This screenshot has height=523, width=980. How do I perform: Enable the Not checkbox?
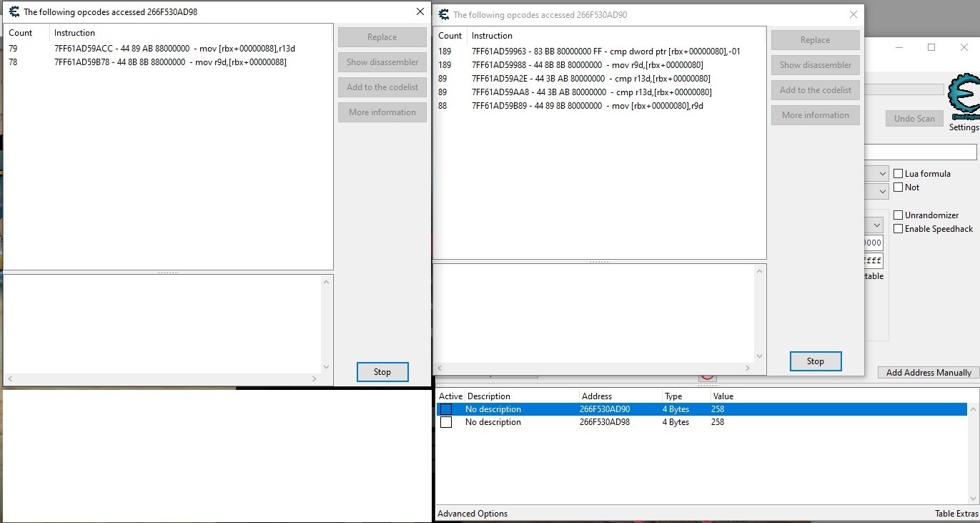[899, 187]
